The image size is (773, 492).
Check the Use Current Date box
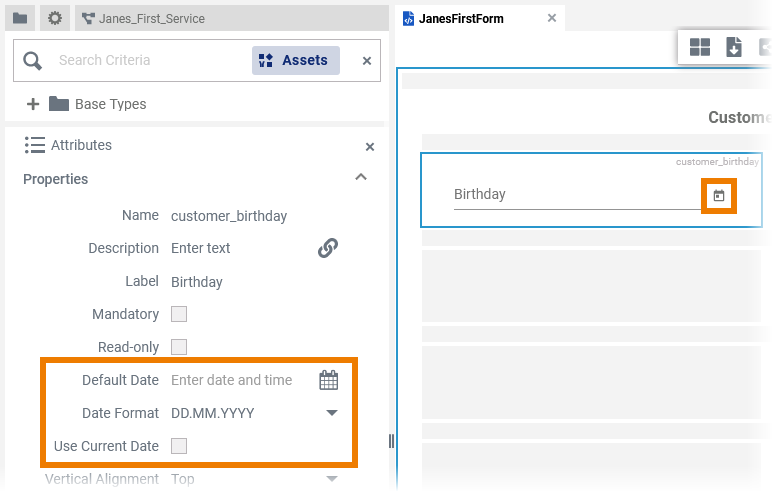coord(179,446)
